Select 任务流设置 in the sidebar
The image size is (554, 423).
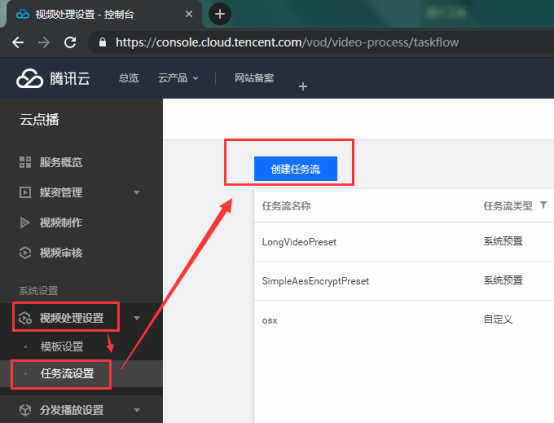[67, 374]
